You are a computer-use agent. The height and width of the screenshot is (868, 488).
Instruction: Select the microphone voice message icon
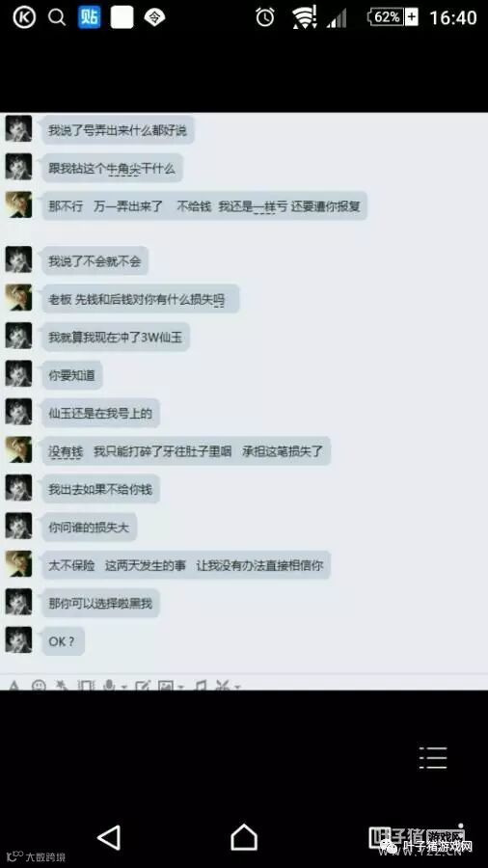pyautogui.click(x=110, y=686)
